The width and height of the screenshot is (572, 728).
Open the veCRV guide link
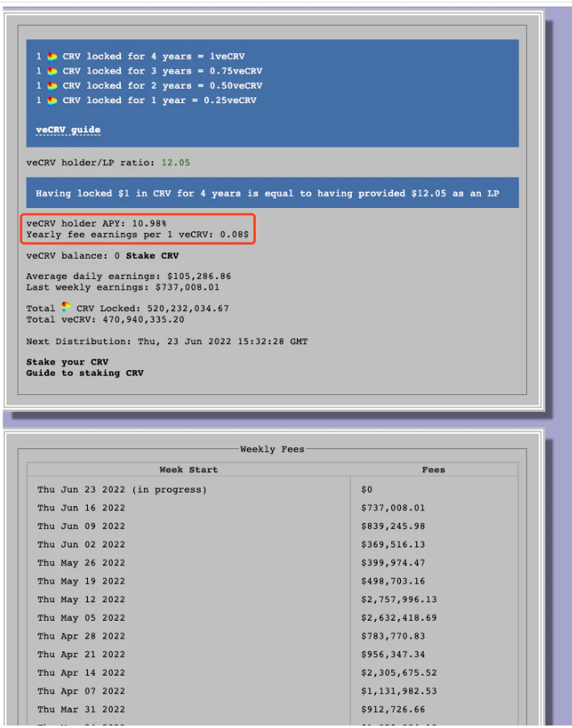coord(68,130)
